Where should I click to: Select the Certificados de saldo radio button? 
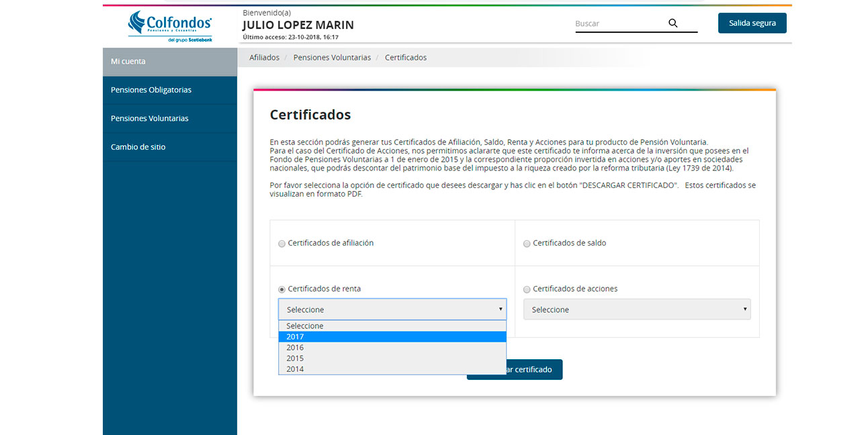(527, 243)
